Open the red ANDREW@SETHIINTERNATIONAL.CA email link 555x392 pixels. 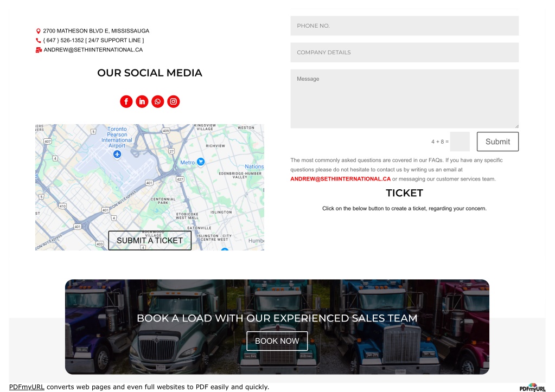coord(341,179)
